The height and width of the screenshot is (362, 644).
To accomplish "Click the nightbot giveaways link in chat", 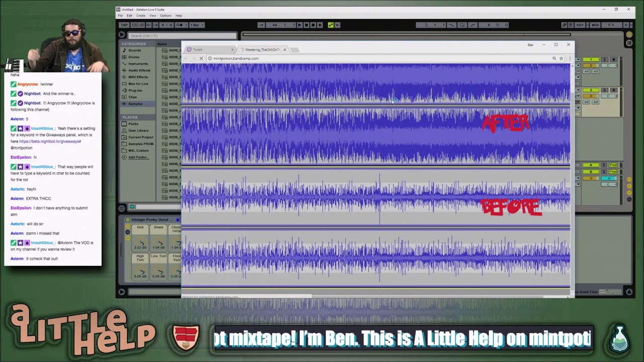I will click(50, 141).
